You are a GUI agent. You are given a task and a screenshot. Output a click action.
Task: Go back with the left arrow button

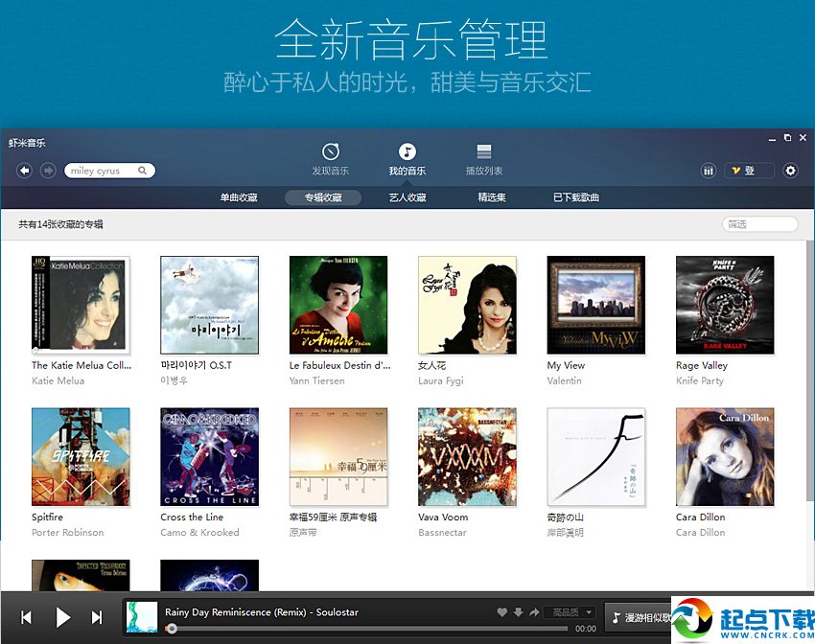coord(24,171)
